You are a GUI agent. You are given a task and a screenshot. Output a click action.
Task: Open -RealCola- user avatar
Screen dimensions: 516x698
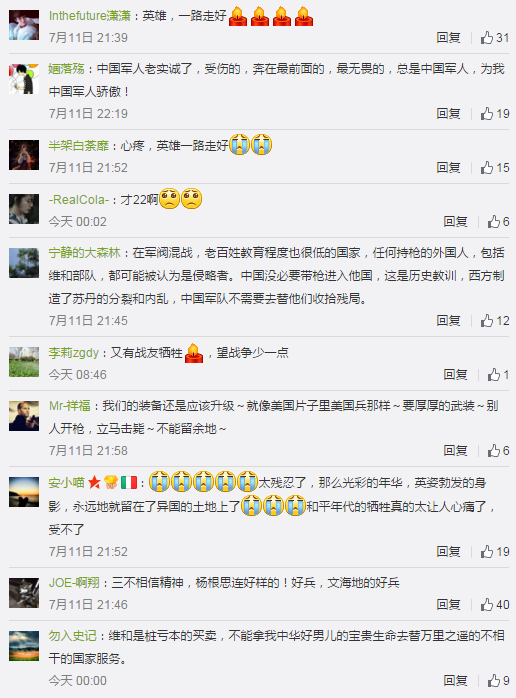24,209
